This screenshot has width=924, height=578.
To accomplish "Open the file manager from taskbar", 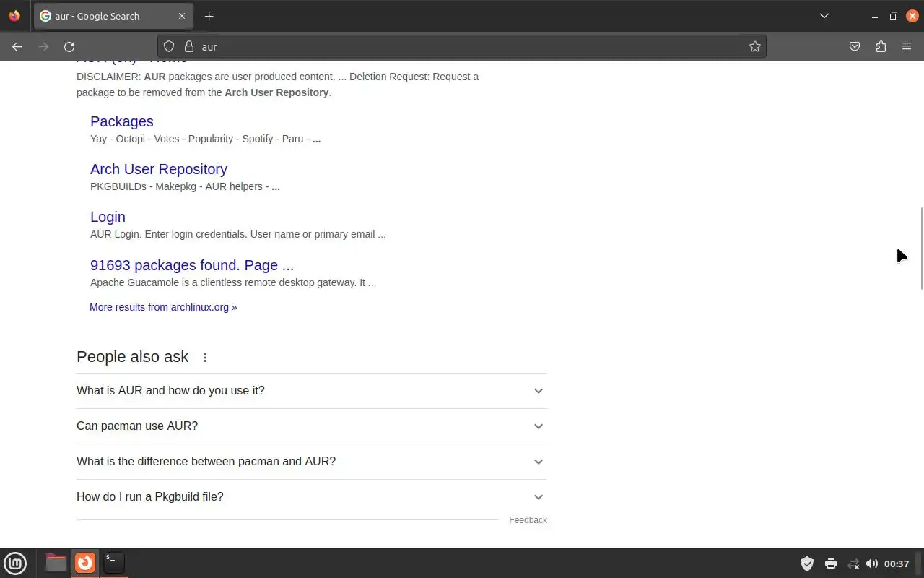I will (56, 563).
